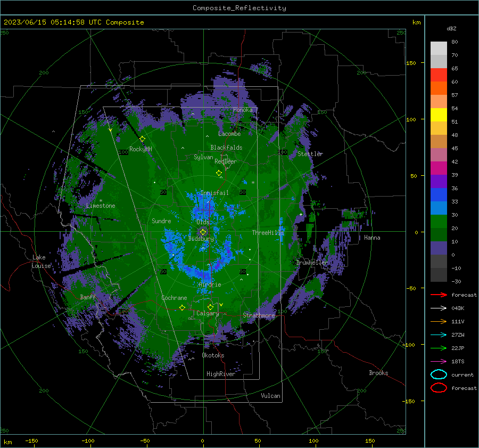Click the Olds city label
This screenshot has height=448, width=479.
coord(203,222)
